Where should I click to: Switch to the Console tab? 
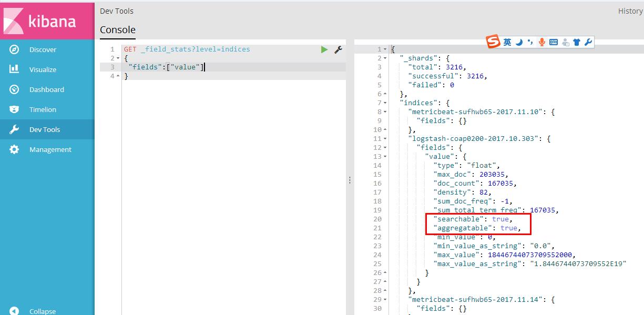pos(118,30)
